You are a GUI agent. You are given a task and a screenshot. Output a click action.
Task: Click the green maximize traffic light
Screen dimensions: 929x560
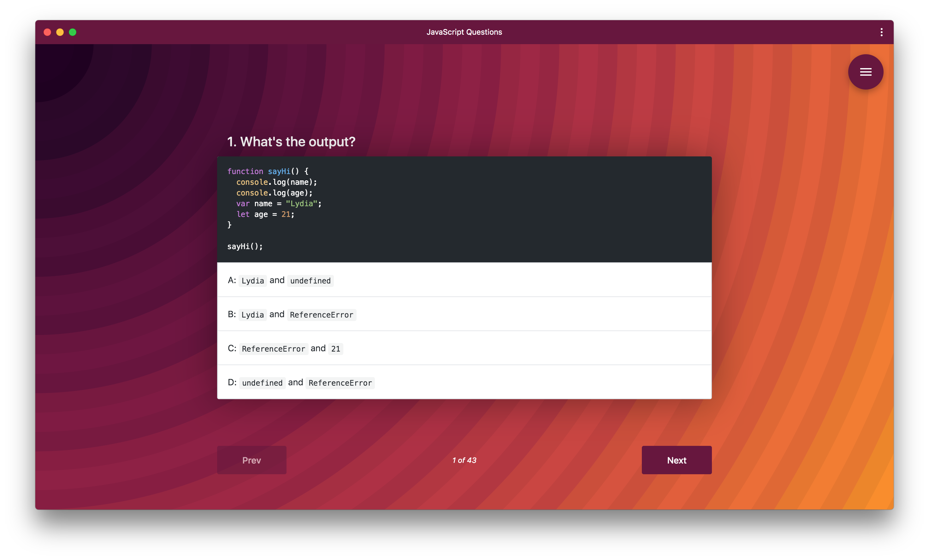point(72,32)
